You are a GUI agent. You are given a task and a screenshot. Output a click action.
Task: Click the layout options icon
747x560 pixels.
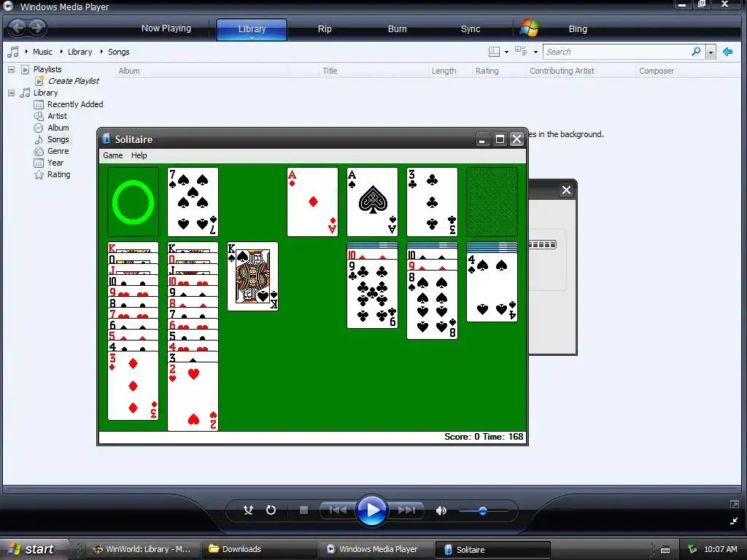[494, 52]
